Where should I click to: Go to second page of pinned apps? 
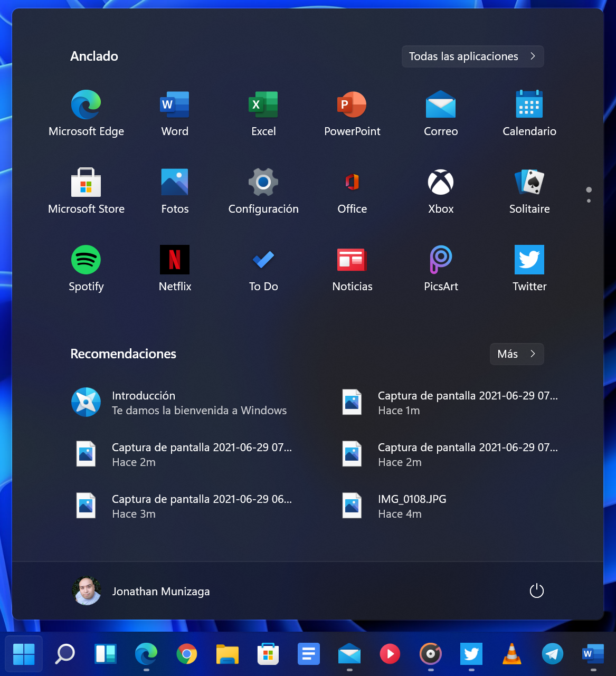coord(589,201)
